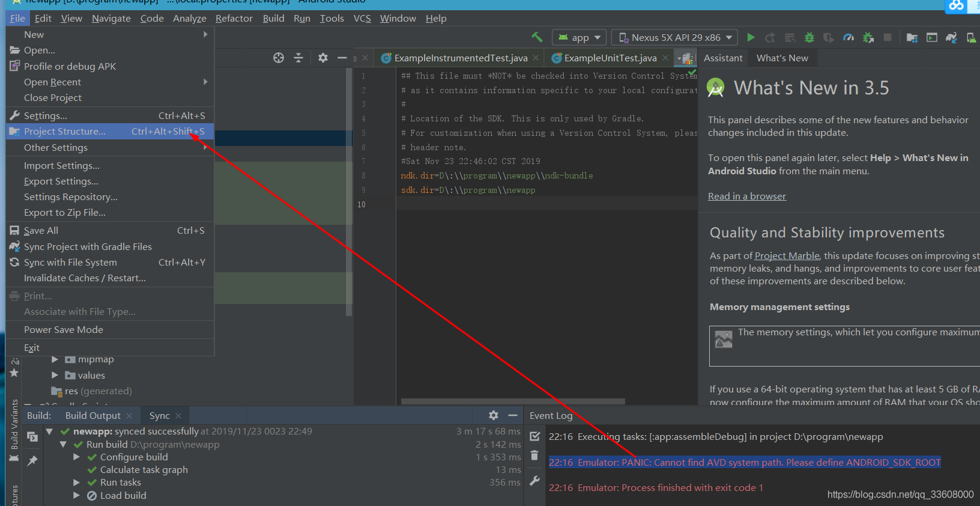The image size is (980, 506).
Task: Expand the values folder
Action: 55,375
